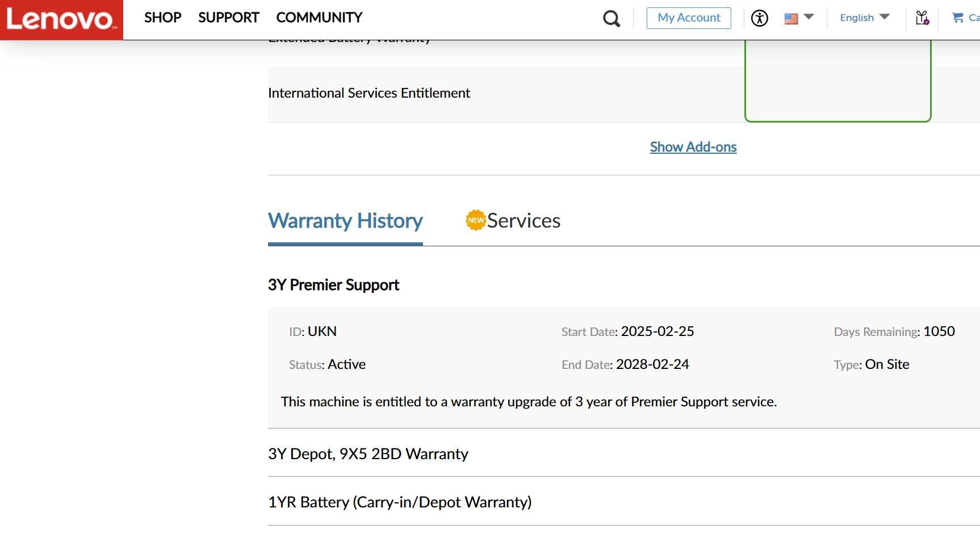Switch to the Warranty History tab
This screenshot has width=980, height=542.
pos(345,221)
